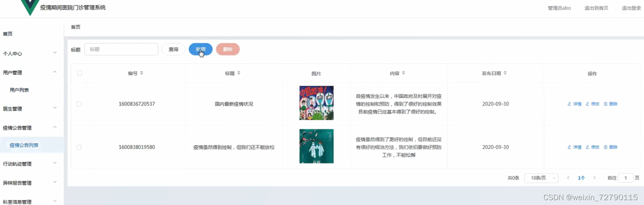Expand 科室信息管理 sidebar menu

pos(32,201)
